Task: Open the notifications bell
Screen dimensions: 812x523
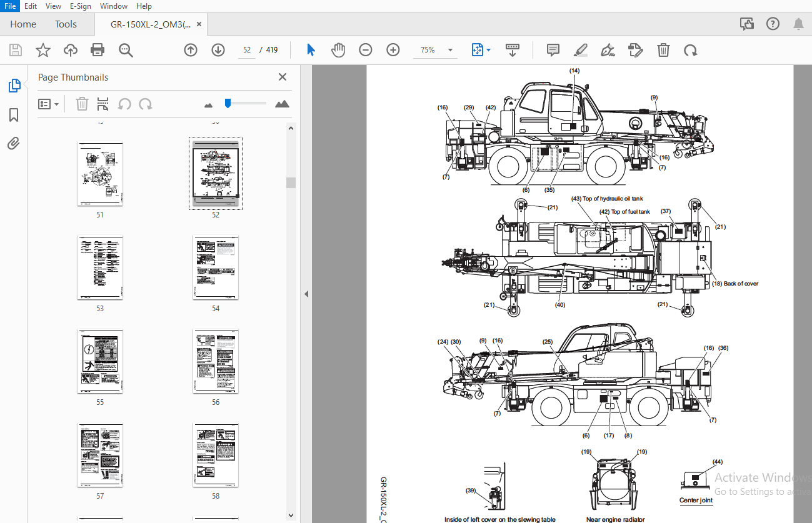Action: coord(798,24)
